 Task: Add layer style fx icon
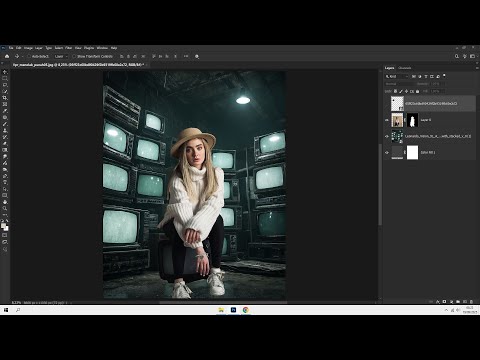[438, 302]
